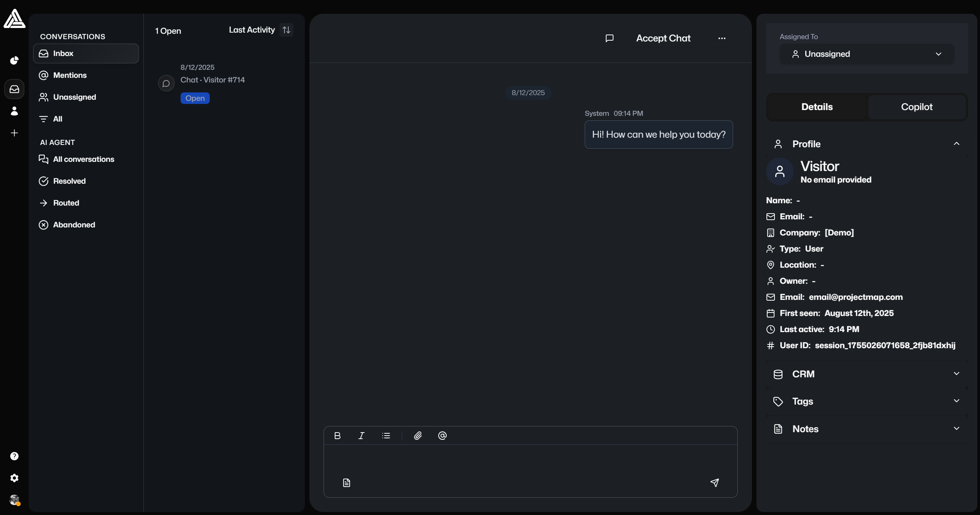Switch to the Copilot tab
The image size is (980, 515).
916,107
